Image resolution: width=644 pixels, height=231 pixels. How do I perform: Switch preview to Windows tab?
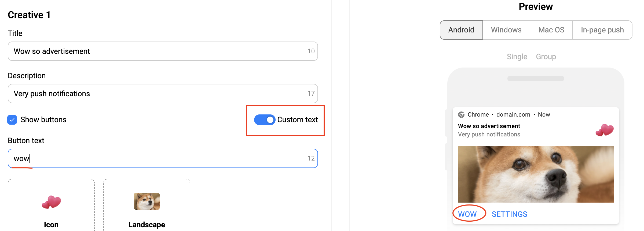click(x=506, y=30)
